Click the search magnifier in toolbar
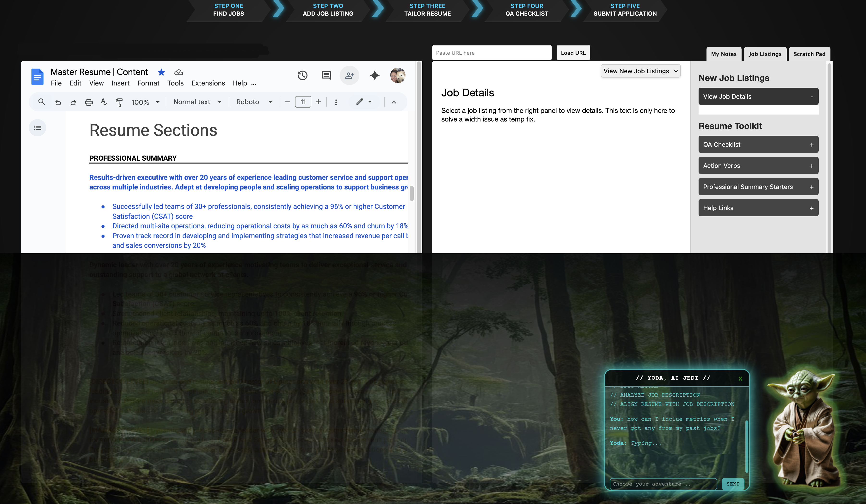Image resolution: width=866 pixels, height=504 pixels. [42, 102]
